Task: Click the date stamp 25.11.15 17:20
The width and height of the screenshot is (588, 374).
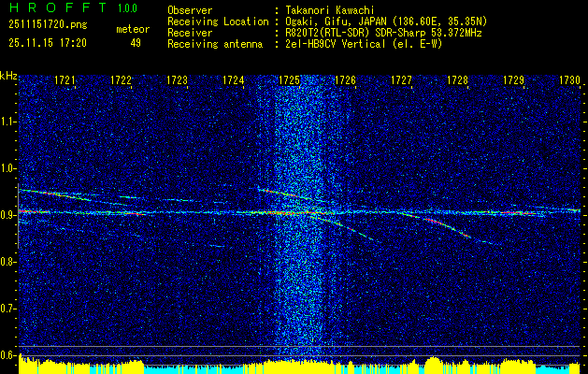Action: [48, 43]
